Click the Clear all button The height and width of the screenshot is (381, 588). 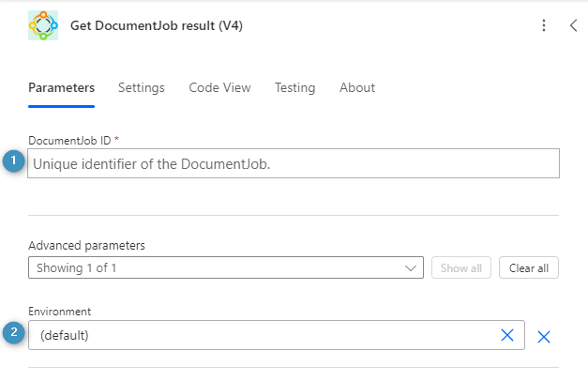point(528,267)
